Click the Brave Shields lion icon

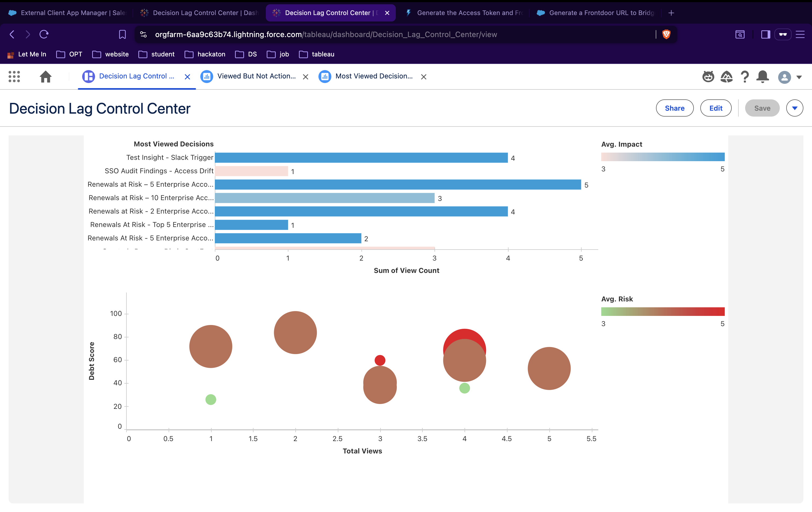[666, 34]
